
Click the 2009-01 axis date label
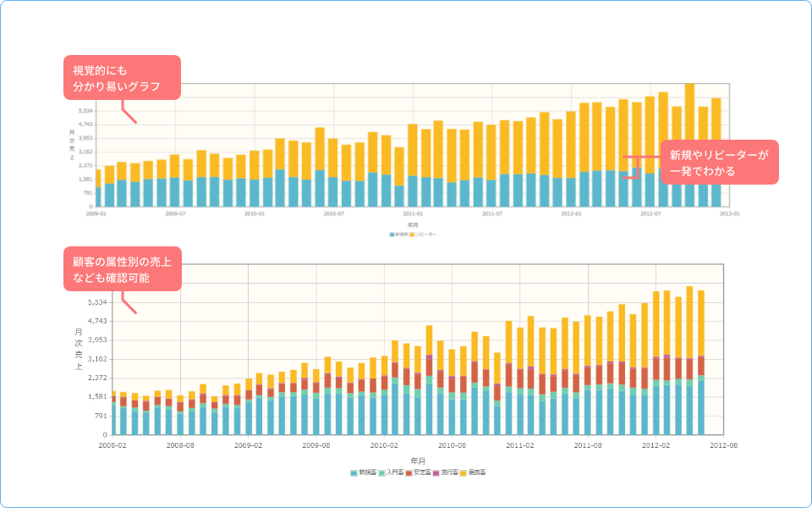pyautogui.click(x=96, y=213)
